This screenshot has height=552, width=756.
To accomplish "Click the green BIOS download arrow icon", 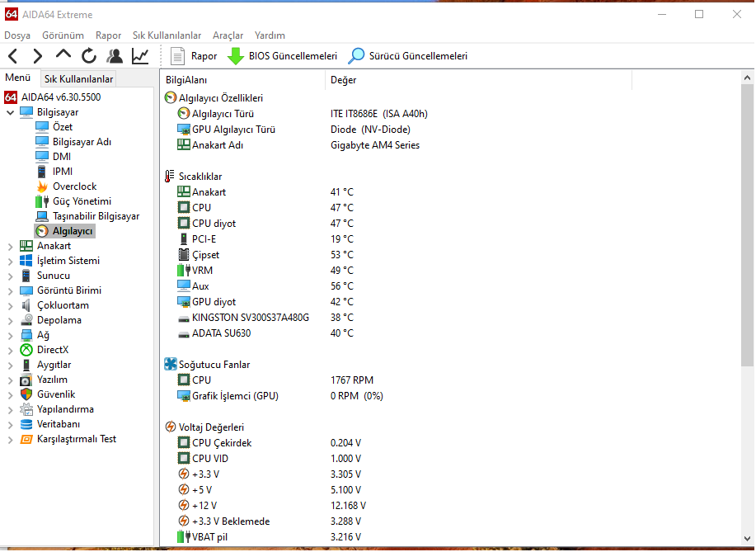I will click(235, 56).
